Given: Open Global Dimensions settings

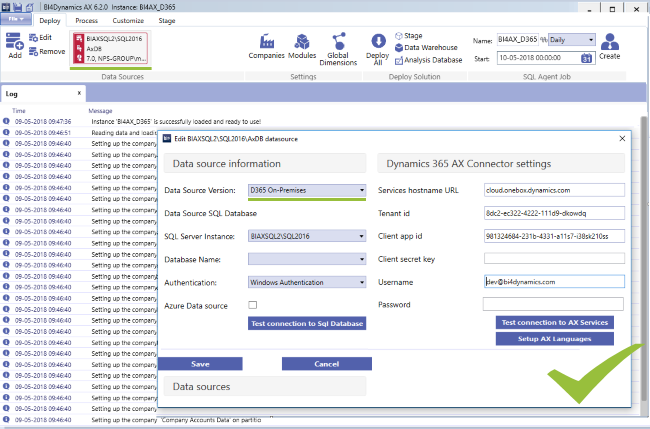Looking at the screenshot, I should pyautogui.click(x=338, y=49).
